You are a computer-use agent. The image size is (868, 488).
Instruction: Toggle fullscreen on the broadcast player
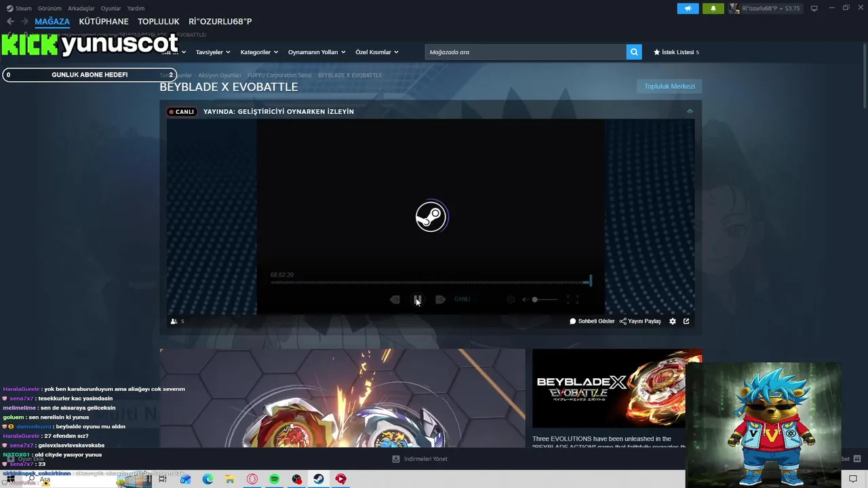tap(572, 300)
